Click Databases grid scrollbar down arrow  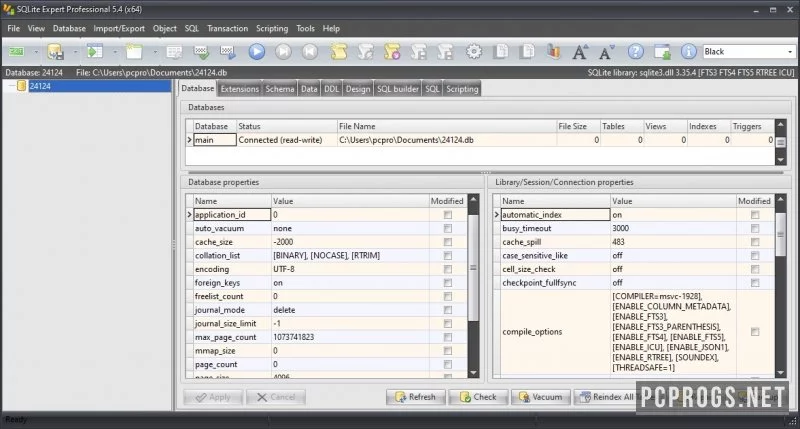781,160
